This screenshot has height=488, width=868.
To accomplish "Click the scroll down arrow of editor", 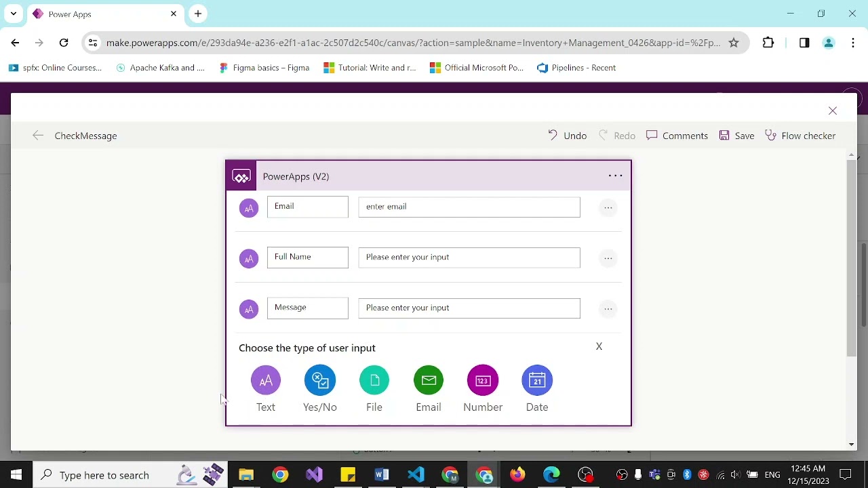I will click(x=852, y=445).
